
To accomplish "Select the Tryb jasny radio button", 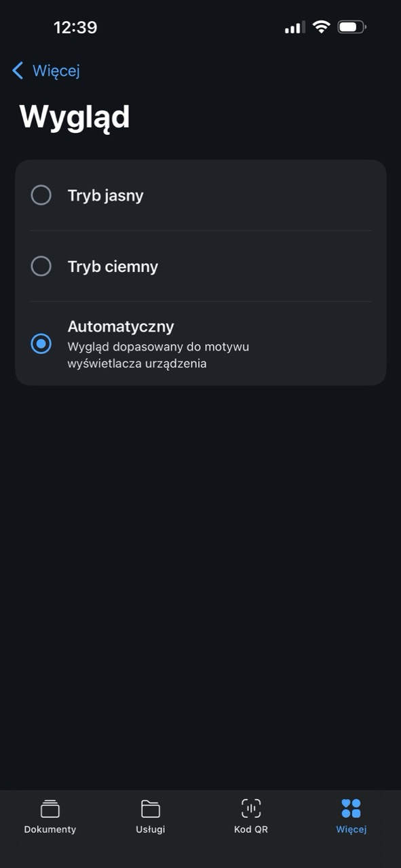I will click(41, 195).
